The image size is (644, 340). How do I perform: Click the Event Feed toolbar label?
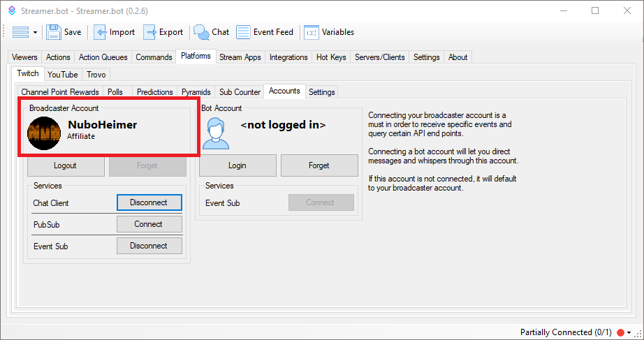coord(274,32)
